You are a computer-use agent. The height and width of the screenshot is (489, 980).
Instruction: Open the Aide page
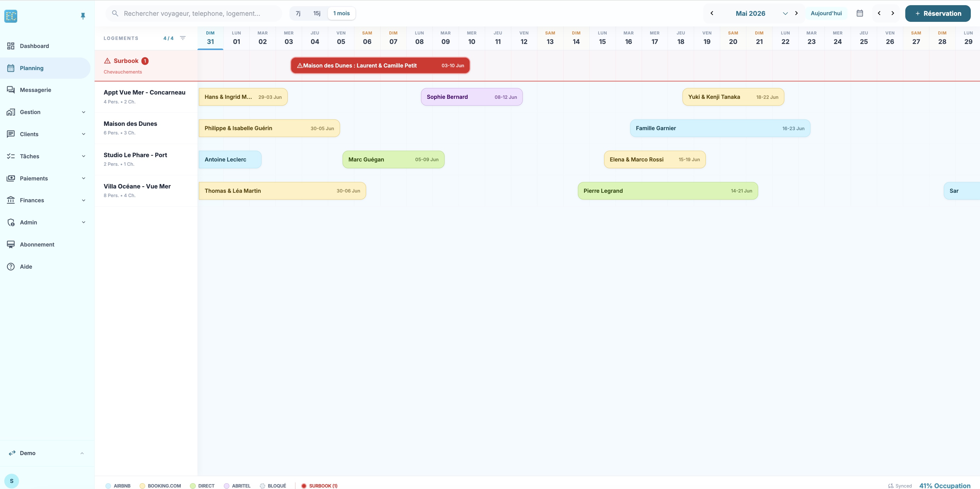pos(45,267)
